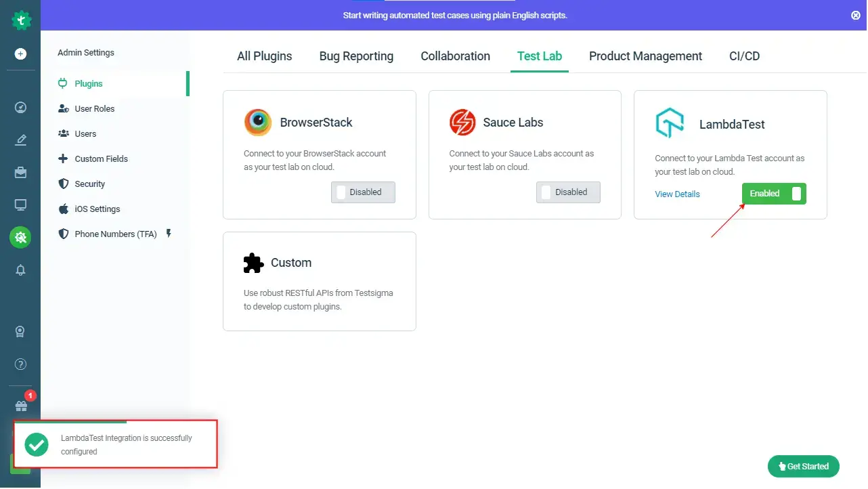
Task: Open the Create new item plus icon
Action: 20,53
